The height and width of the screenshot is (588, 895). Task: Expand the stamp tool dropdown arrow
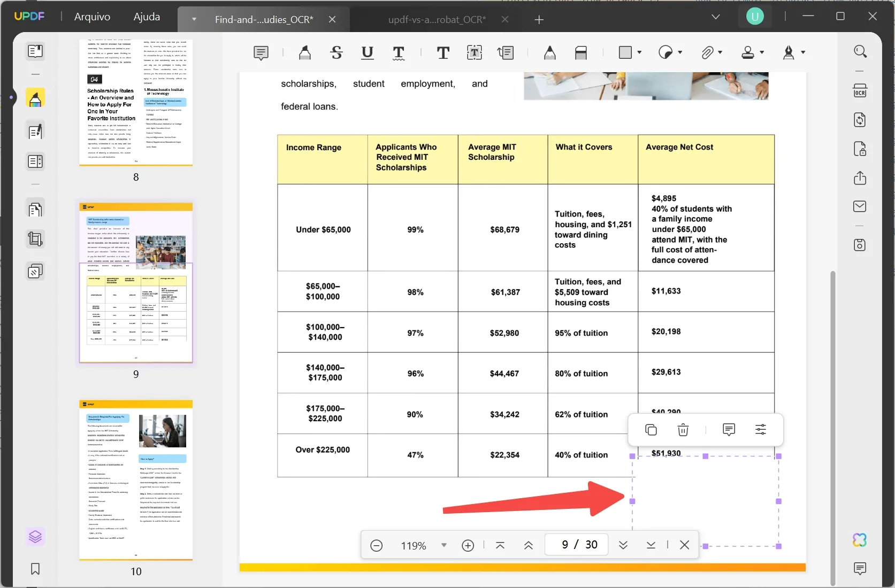762,52
